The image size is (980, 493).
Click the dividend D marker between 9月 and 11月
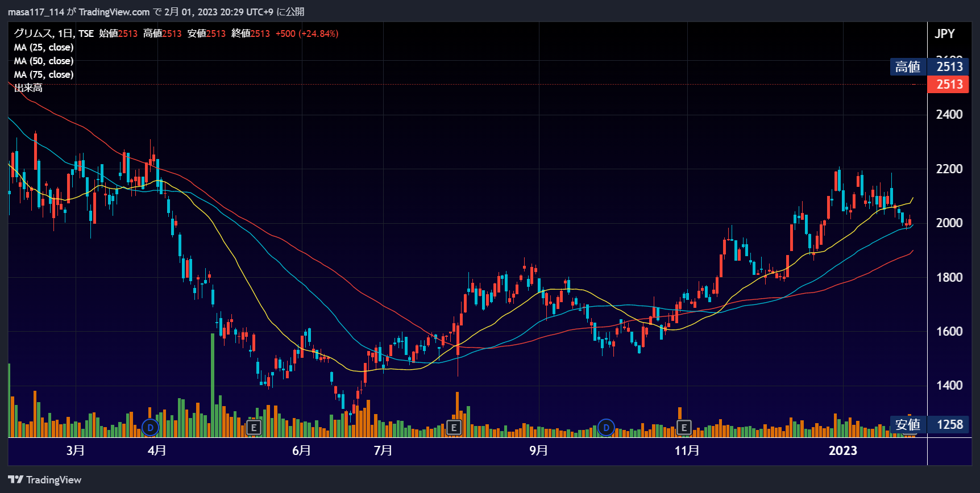606,427
